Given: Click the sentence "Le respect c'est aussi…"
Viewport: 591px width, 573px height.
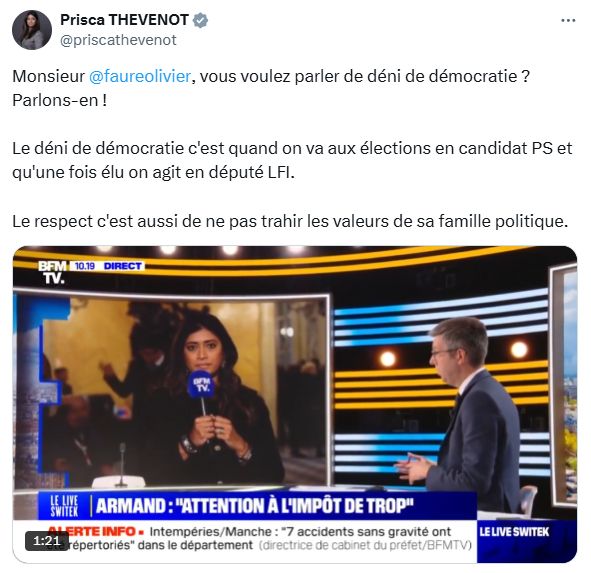Looking at the screenshot, I should (290, 222).
